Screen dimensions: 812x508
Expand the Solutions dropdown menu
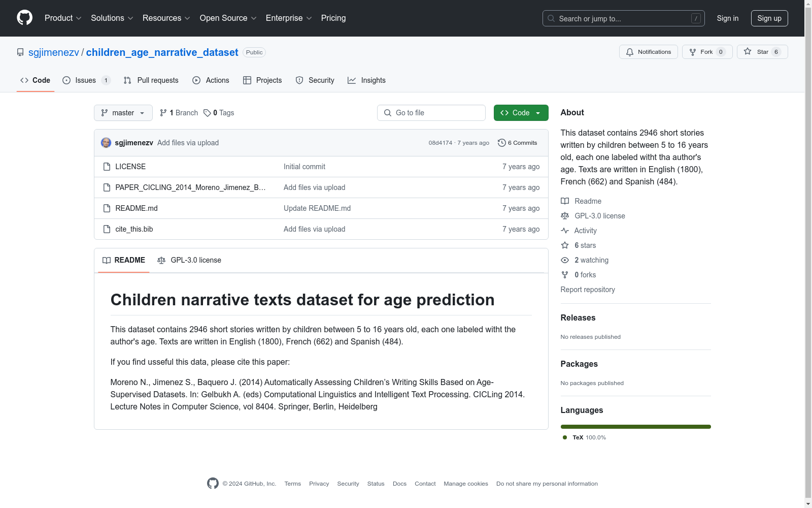[112, 18]
